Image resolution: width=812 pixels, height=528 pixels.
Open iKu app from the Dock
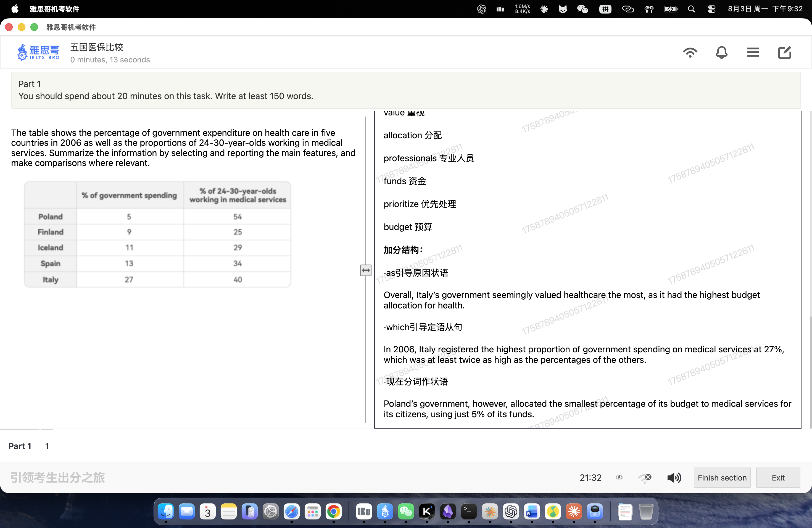[364, 511]
